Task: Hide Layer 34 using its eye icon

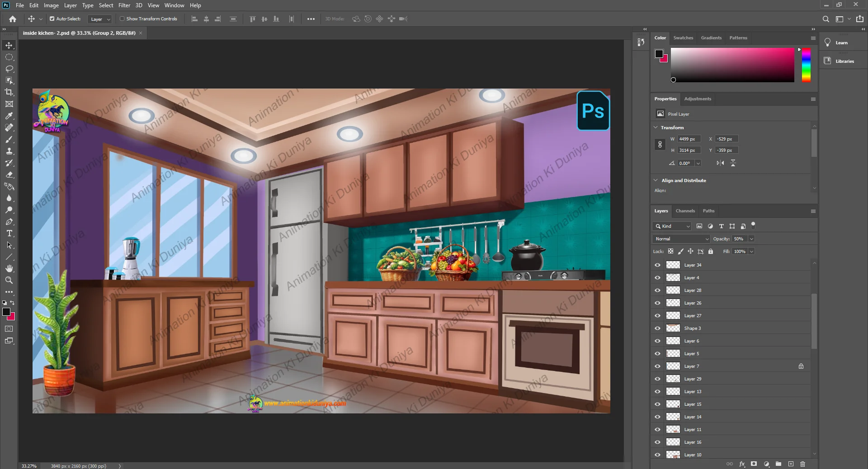Action: pos(657,265)
